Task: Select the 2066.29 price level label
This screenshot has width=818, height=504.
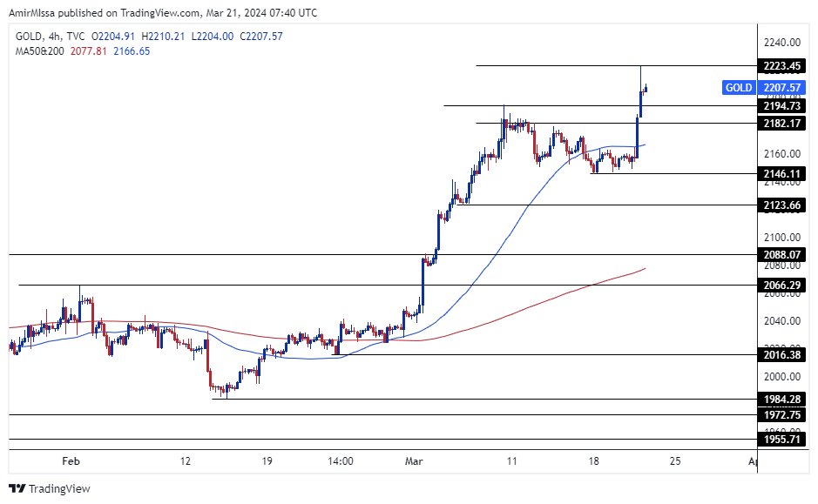Action: 781,286
